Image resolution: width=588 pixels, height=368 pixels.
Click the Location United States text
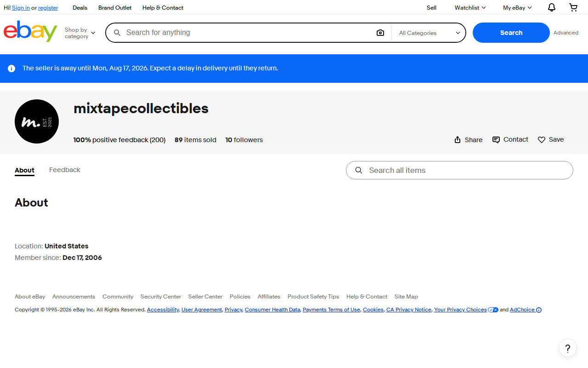(51, 246)
